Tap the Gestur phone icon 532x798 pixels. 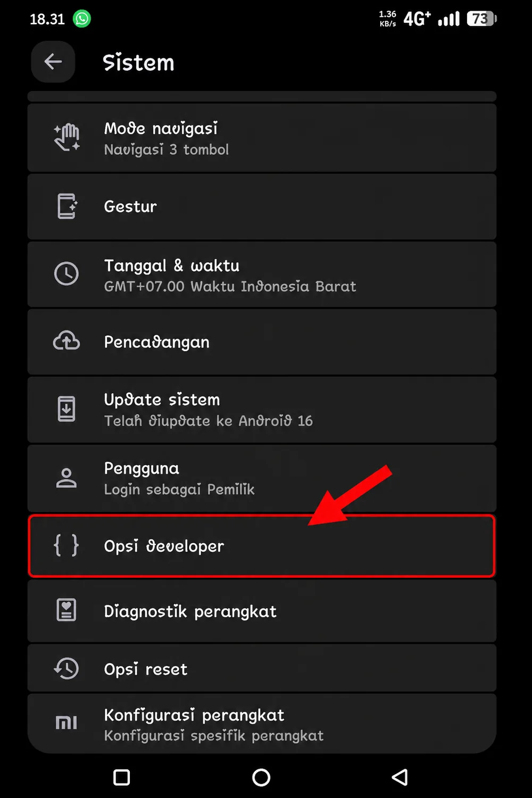click(67, 206)
